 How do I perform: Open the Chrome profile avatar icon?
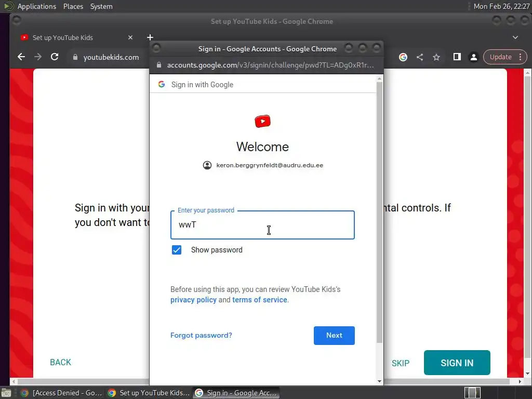(474, 57)
